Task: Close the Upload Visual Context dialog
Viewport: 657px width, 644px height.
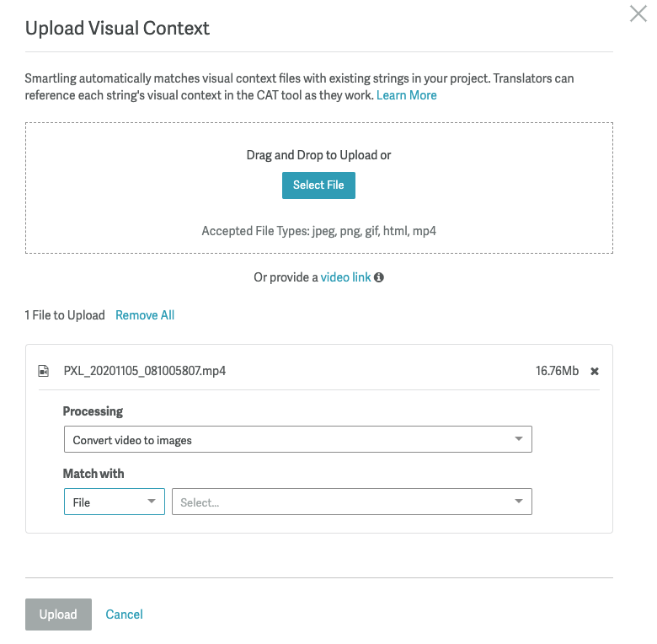Action: point(638,13)
